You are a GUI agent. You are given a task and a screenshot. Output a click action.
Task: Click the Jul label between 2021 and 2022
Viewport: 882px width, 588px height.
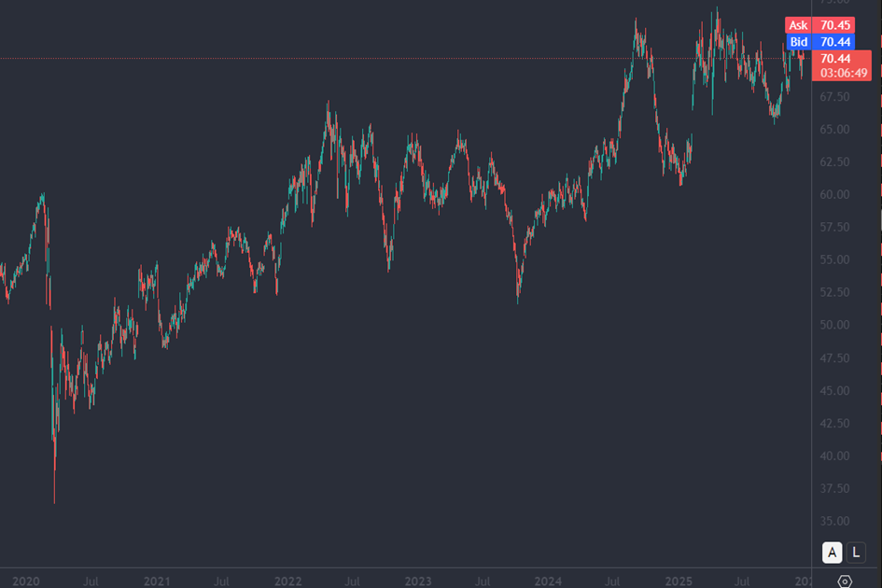click(x=221, y=581)
